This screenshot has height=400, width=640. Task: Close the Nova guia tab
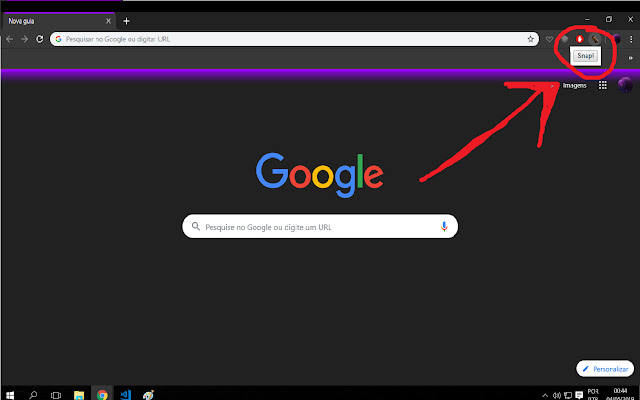tap(108, 21)
